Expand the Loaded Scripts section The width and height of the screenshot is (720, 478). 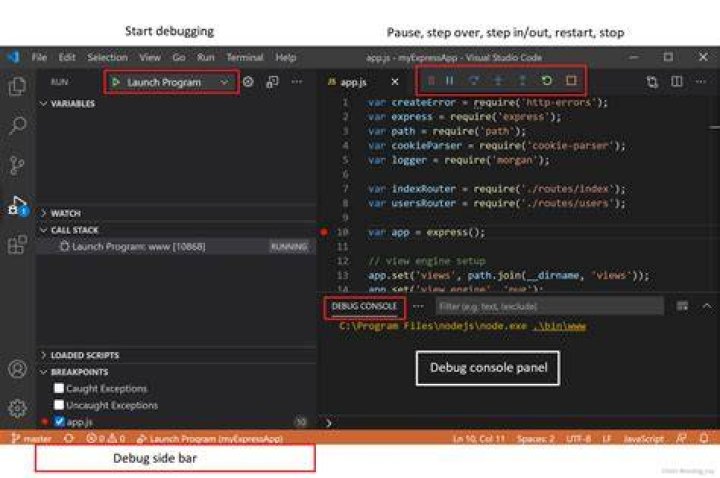80,355
